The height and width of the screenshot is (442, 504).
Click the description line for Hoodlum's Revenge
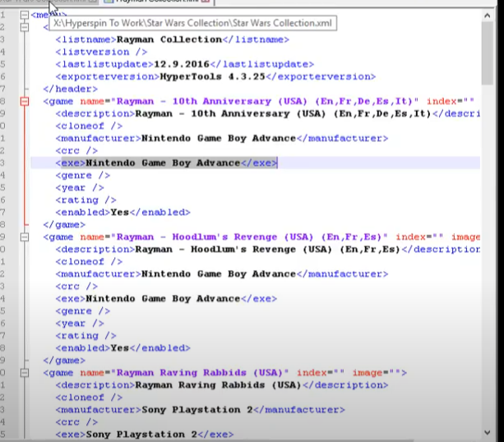click(267, 249)
